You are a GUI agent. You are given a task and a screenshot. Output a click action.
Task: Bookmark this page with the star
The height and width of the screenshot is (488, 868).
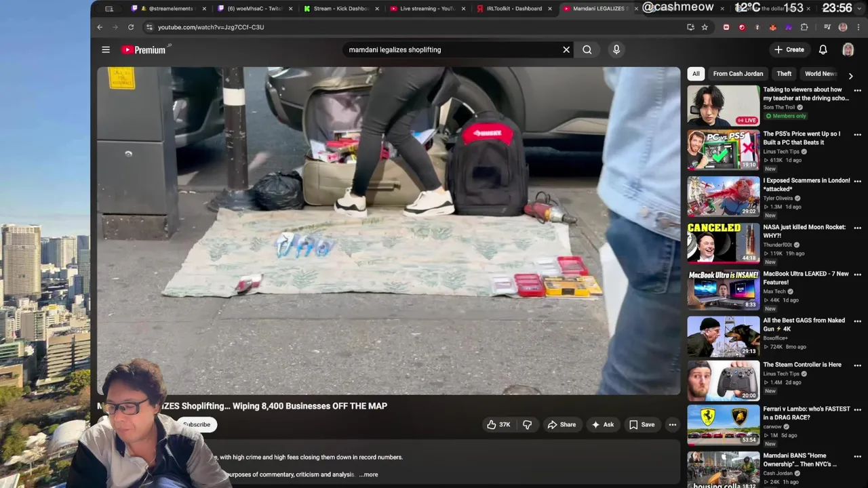[705, 27]
